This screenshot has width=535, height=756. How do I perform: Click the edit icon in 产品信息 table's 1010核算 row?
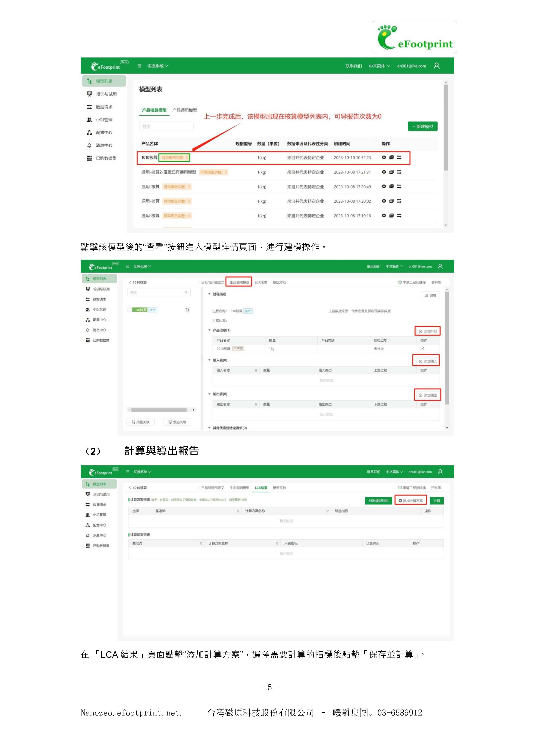[422, 348]
